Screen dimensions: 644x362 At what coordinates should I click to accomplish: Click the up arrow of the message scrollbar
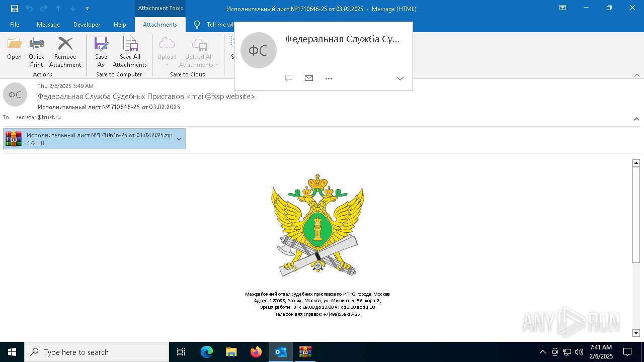point(636,163)
